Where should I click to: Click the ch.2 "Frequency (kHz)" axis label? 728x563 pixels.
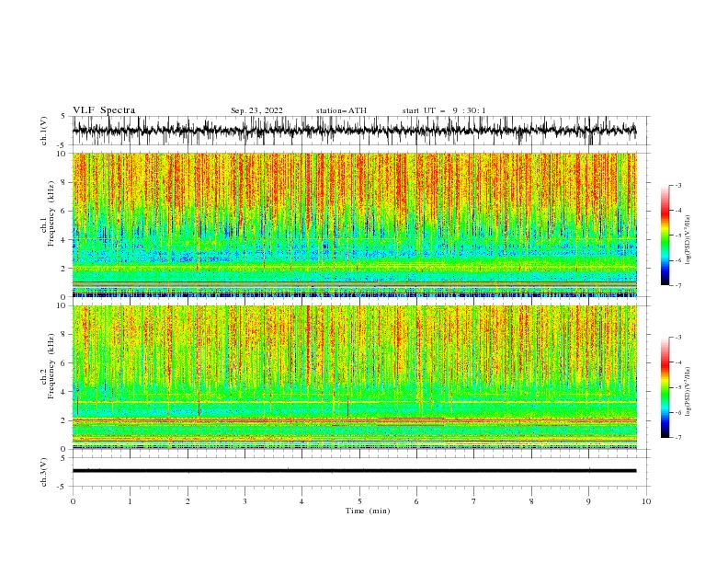(x=51, y=365)
